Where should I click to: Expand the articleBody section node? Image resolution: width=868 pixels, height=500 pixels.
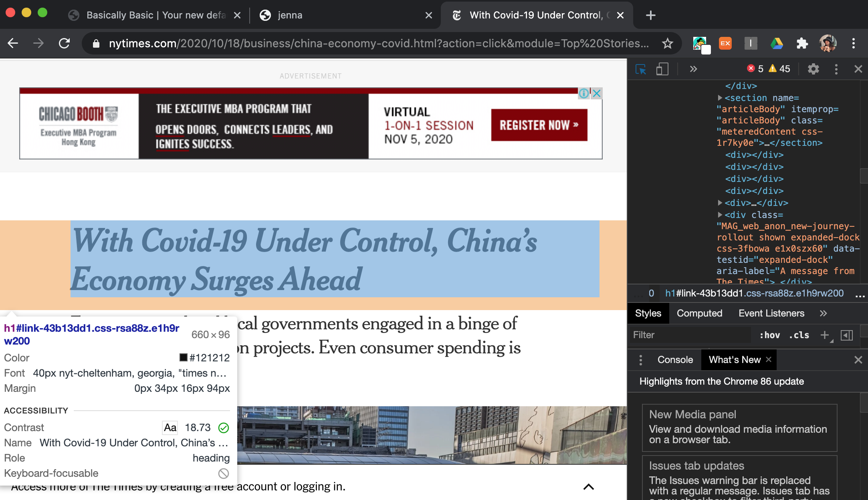pyautogui.click(x=720, y=98)
